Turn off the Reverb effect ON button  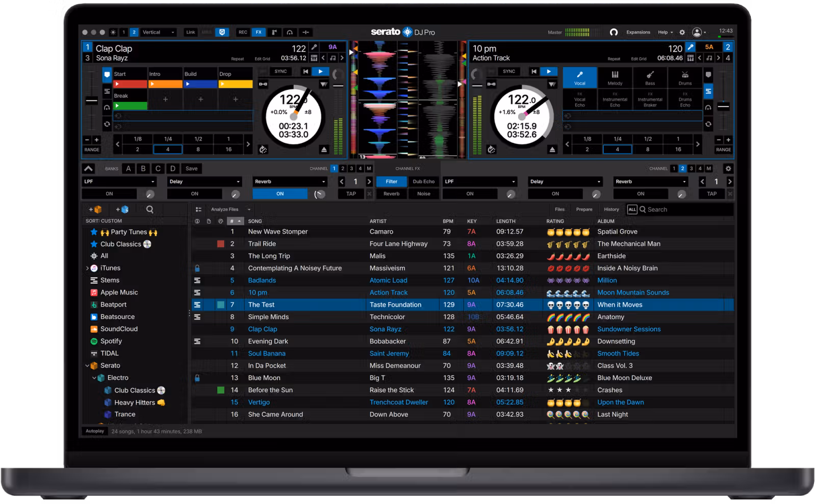tap(280, 194)
